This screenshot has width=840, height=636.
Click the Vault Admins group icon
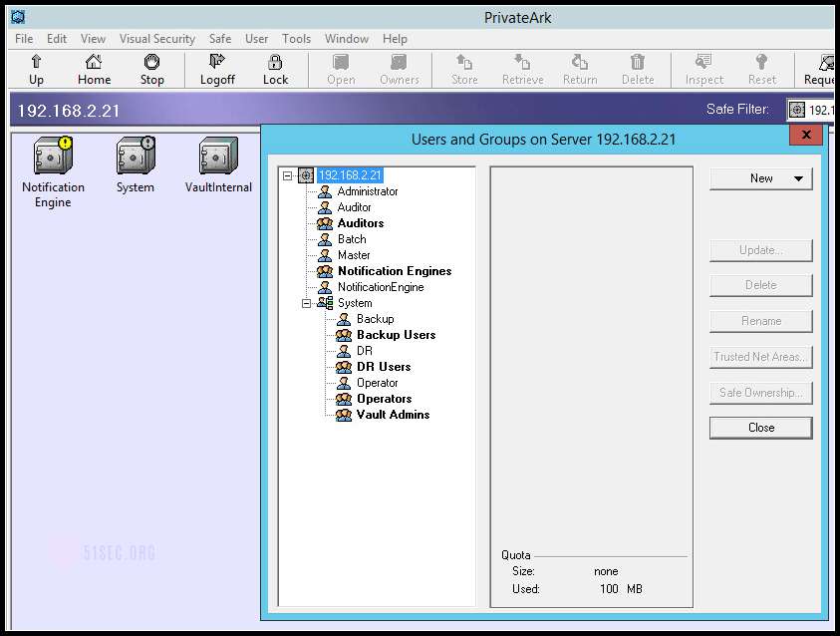click(344, 415)
